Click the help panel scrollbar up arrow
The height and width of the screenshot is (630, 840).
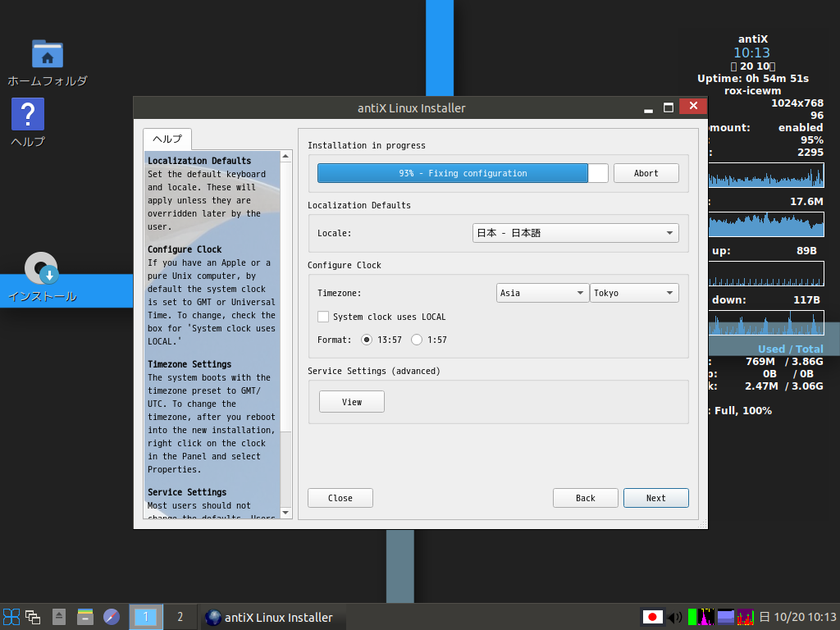[x=285, y=157]
